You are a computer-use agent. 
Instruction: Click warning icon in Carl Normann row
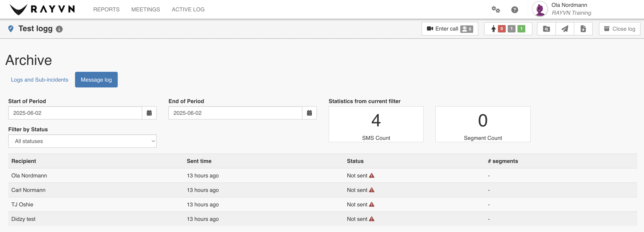[372, 190]
